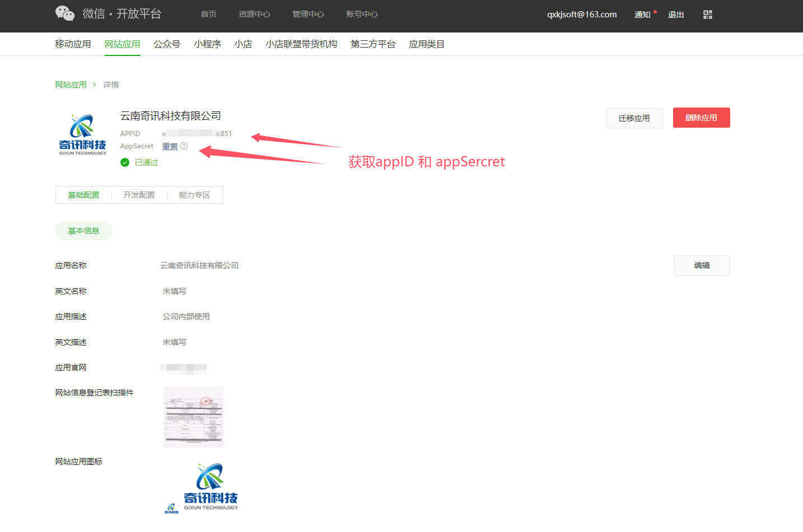
Task: Open 资源中心 in the top navigation
Action: pyautogui.click(x=254, y=14)
